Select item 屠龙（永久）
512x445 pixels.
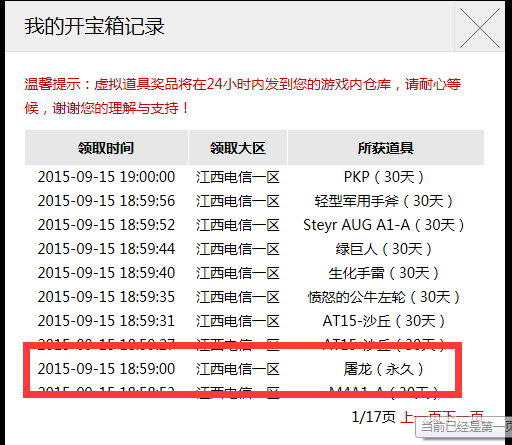click(384, 369)
